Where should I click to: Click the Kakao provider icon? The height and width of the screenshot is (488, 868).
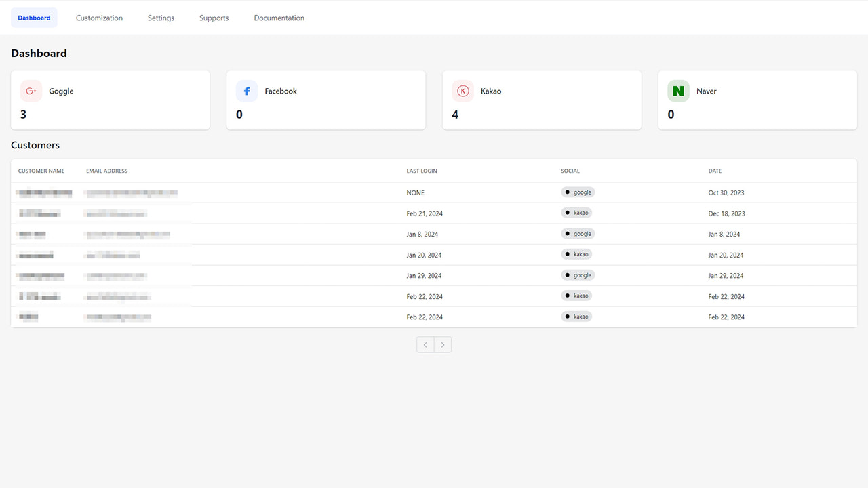(462, 90)
